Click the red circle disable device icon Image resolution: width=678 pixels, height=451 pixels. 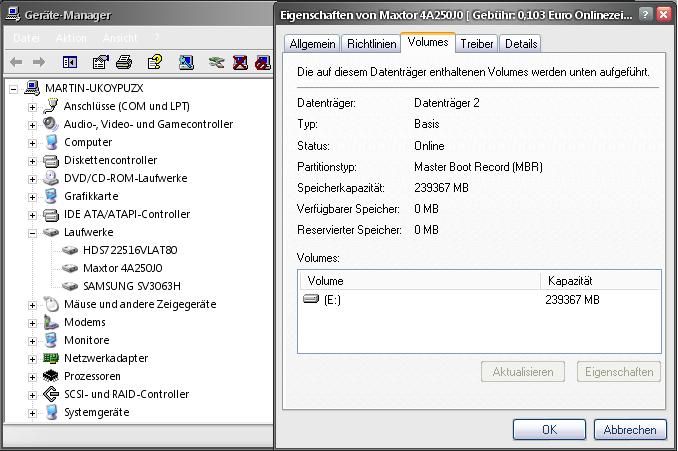point(263,63)
